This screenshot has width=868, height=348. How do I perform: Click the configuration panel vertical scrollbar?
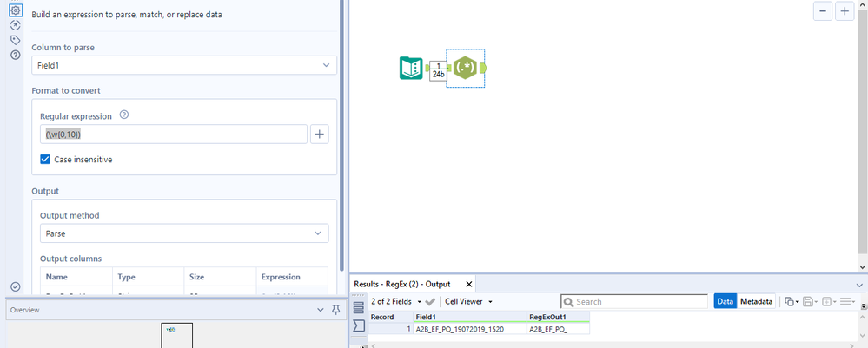pyautogui.click(x=342, y=135)
